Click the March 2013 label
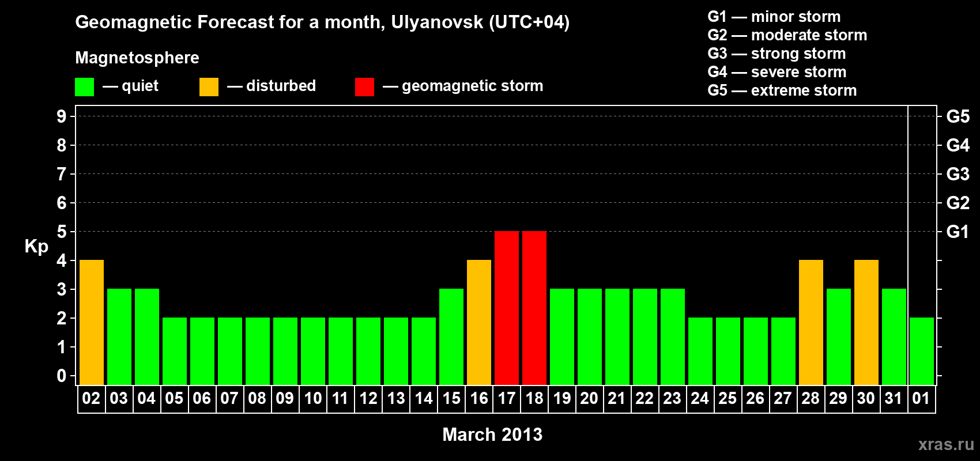980x461 pixels. 492,434
